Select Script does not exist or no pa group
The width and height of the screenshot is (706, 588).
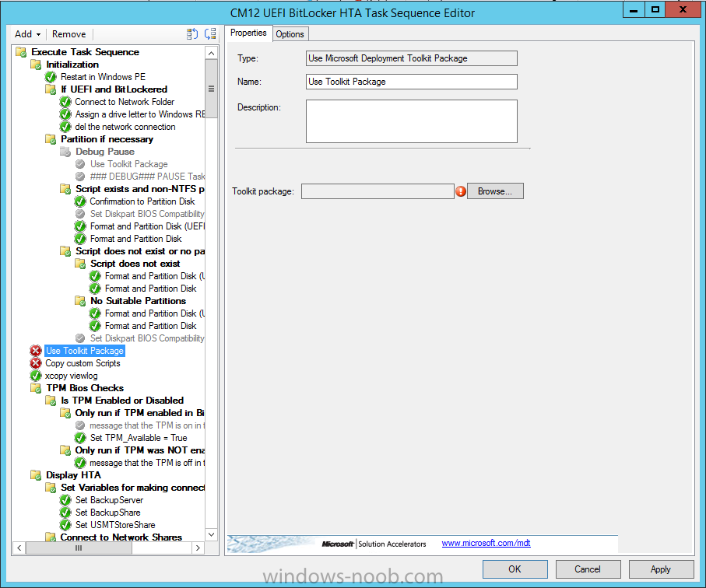[x=139, y=251]
